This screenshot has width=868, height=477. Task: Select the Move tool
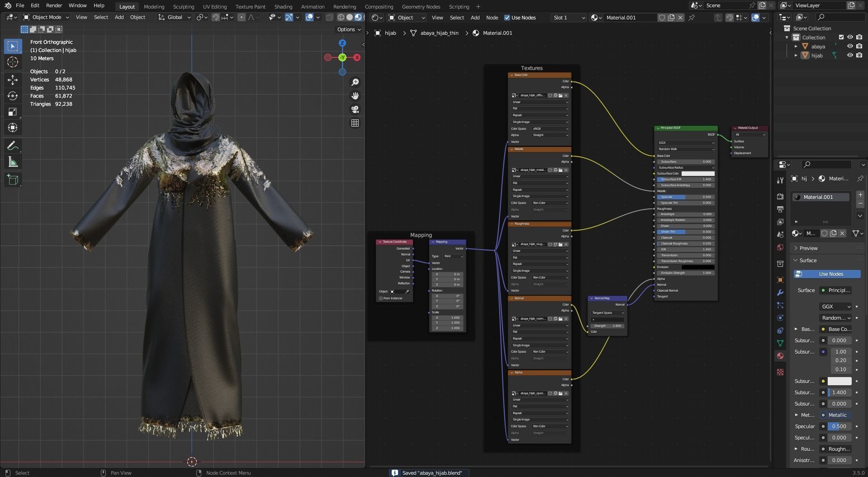pyautogui.click(x=13, y=80)
